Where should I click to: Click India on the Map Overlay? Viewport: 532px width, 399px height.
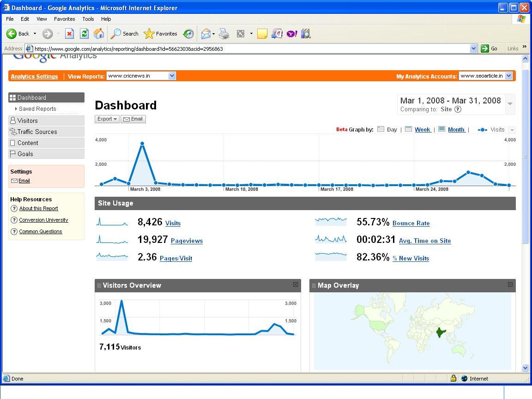tap(441, 332)
